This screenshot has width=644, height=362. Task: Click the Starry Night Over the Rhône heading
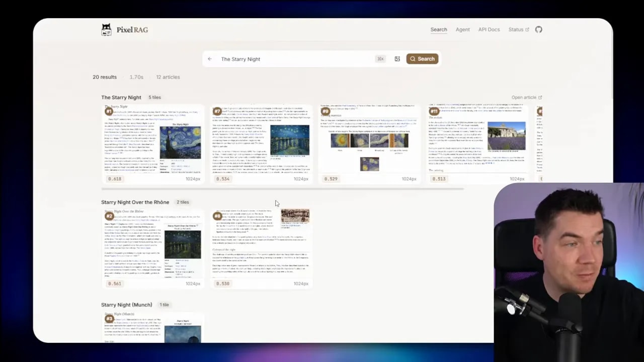click(135, 202)
